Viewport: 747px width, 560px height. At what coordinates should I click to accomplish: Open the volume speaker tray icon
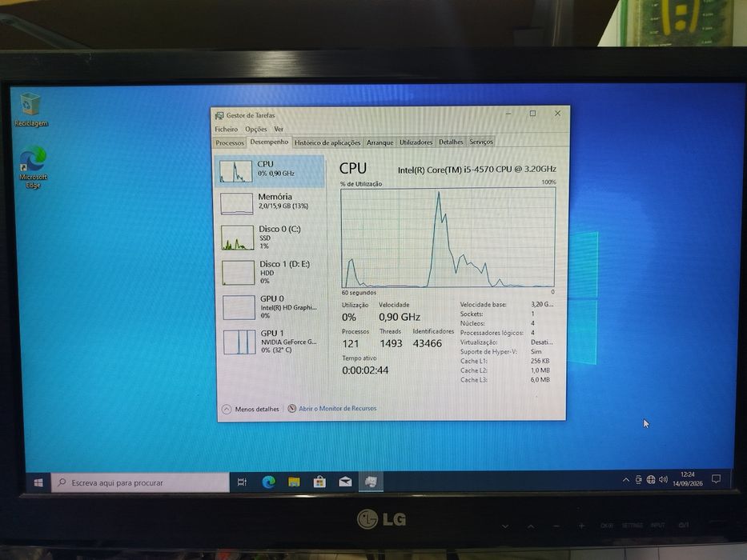point(663,479)
